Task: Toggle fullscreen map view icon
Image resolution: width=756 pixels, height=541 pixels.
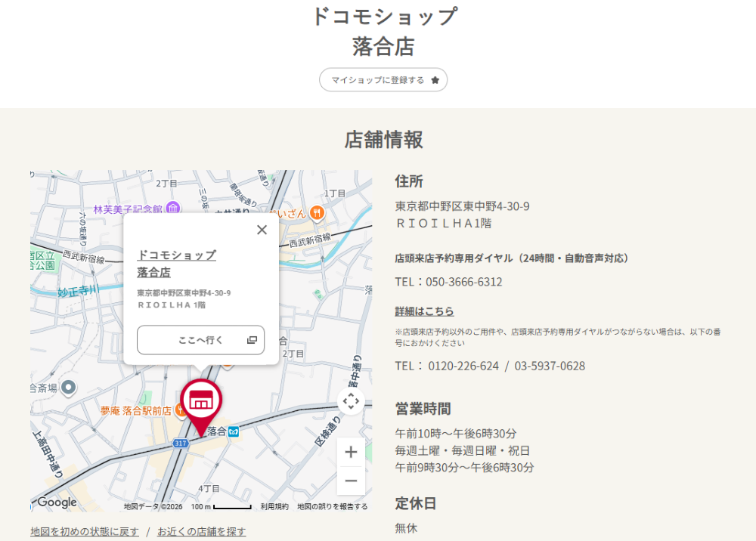Action: click(x=351, y=400)
